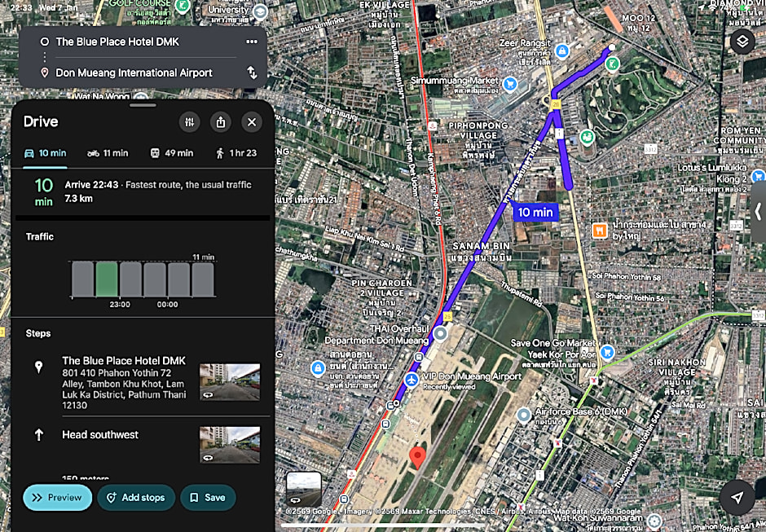Click the red destination pin on map
The width and height of the screenshot is (766, 532).
tap(416, 458)
